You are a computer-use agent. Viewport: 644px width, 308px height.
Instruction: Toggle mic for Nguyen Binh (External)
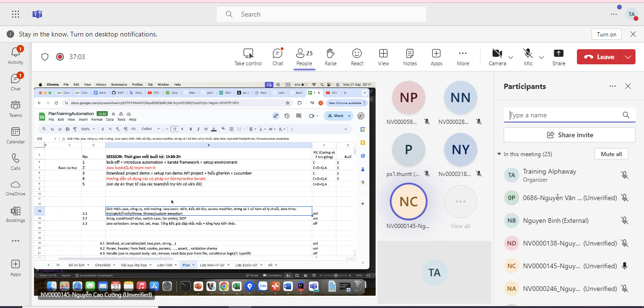click(x=624, y=220)
